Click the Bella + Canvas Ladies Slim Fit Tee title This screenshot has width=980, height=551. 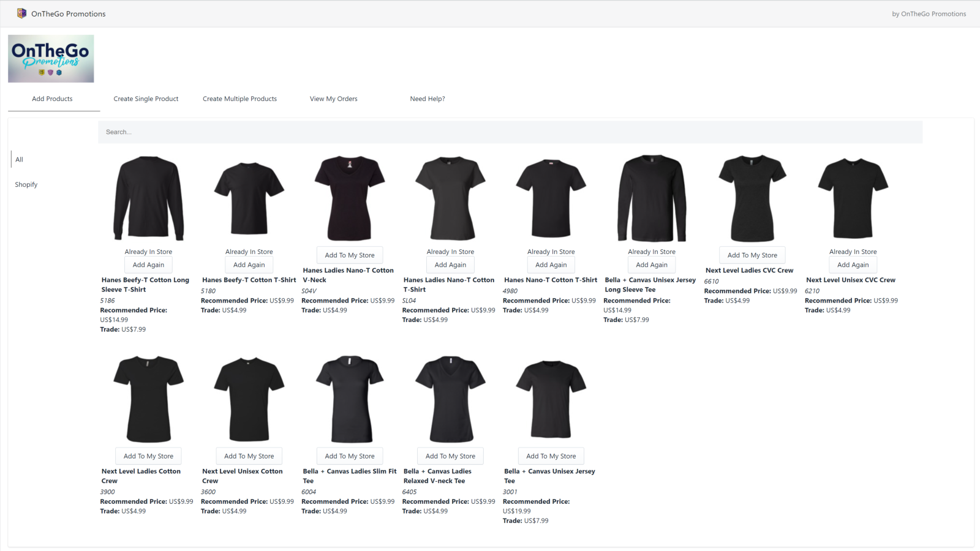[x=349, y=476]
